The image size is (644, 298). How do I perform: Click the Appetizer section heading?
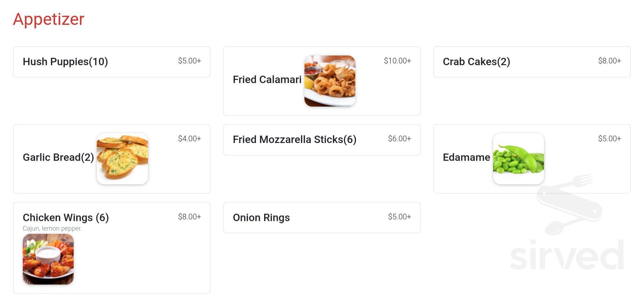point(48,19)
